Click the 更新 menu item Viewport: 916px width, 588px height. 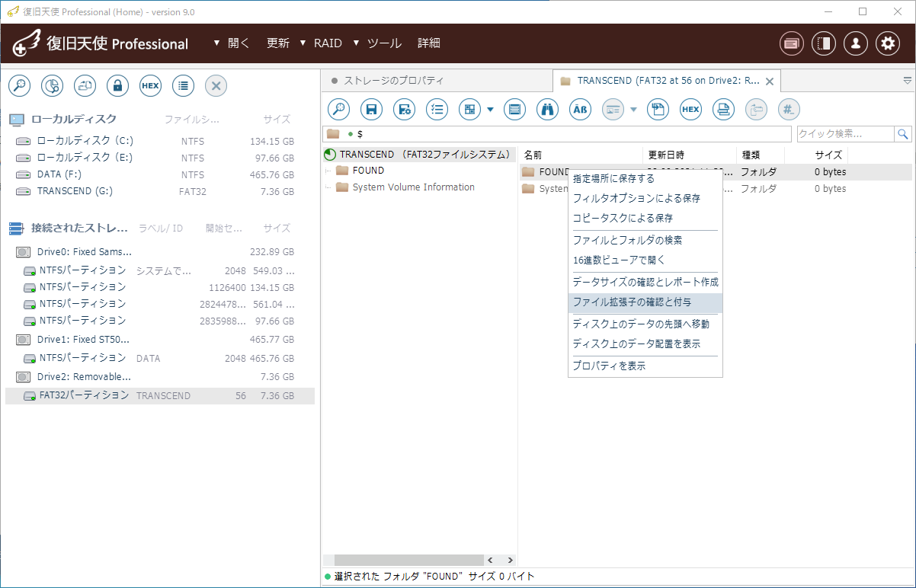[278, 43]
